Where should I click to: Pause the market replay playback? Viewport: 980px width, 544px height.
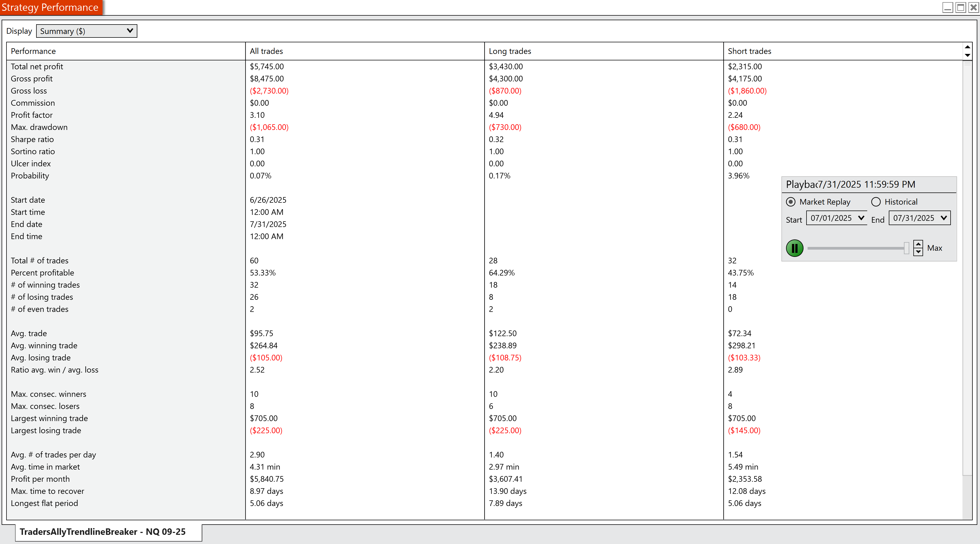(x=794, y=248)
